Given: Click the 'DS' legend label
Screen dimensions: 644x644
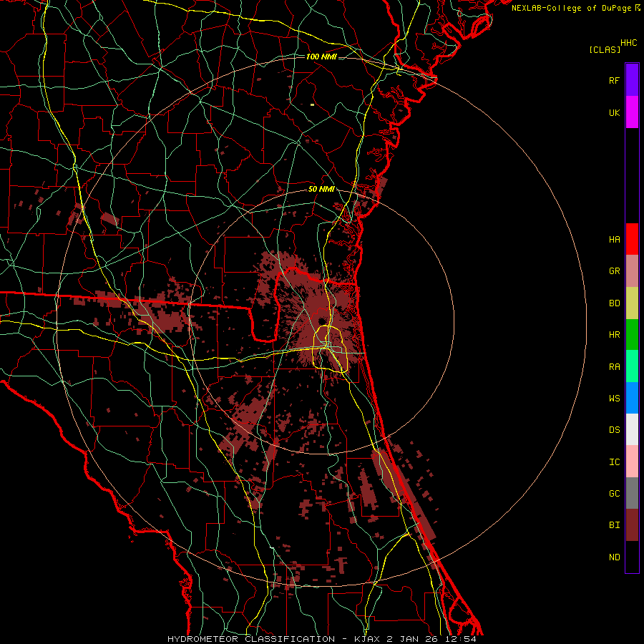Looking at the screenshot, I should [x=614, y=430].
